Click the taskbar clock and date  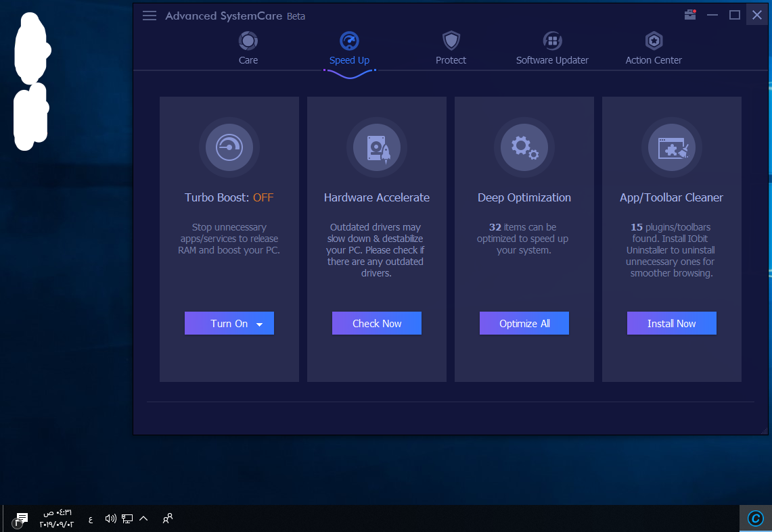click(57, 518)
